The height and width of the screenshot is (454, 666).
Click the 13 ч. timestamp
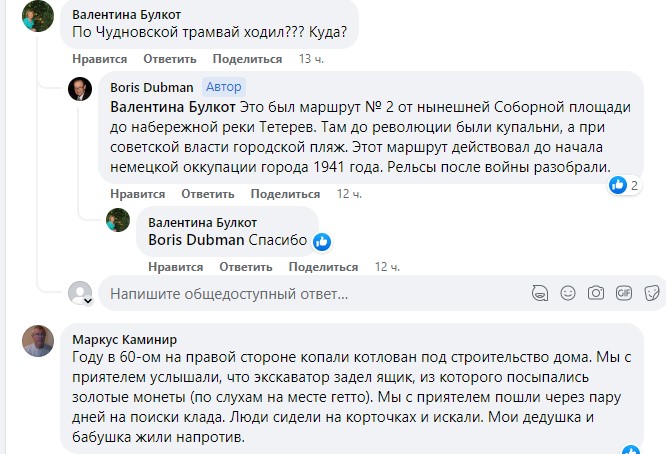point(311,59)
